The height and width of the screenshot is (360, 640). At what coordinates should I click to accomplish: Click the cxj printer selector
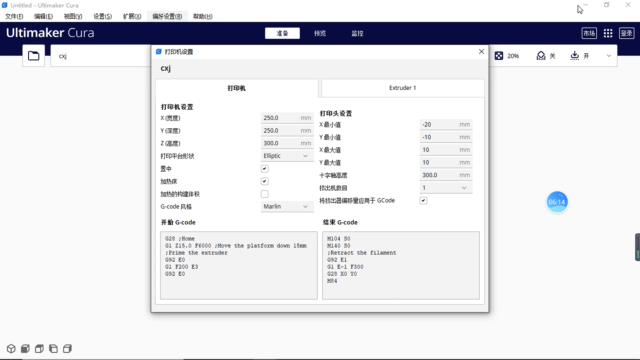(x=100, y=56)
